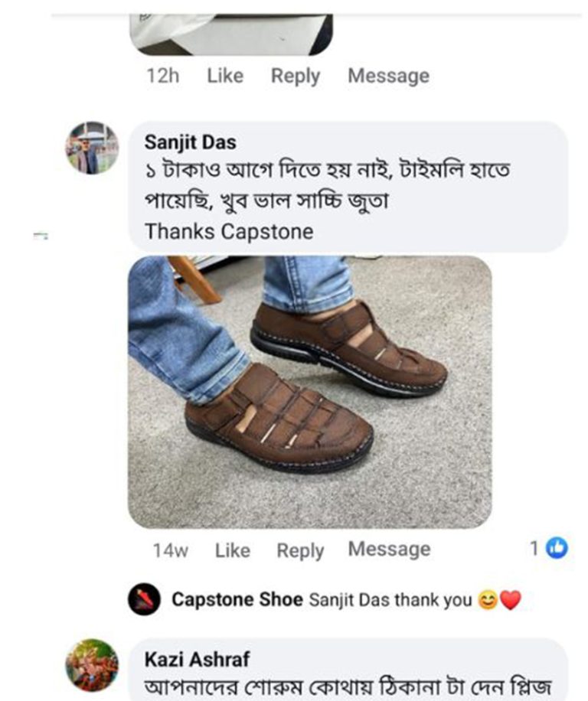Message Sanjit Das from his comment
Image resolution: width=588 pixels, height=701 pixels.
(389, 549)
